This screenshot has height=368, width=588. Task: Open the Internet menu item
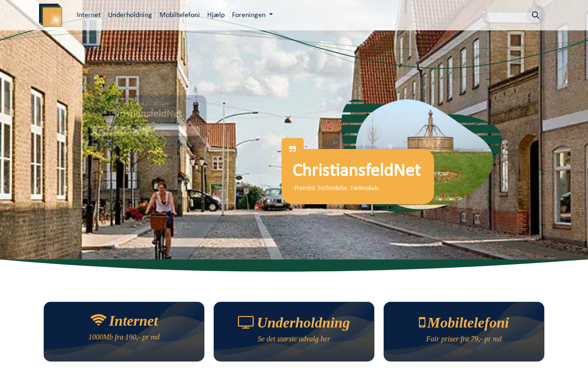coord(89,15)
